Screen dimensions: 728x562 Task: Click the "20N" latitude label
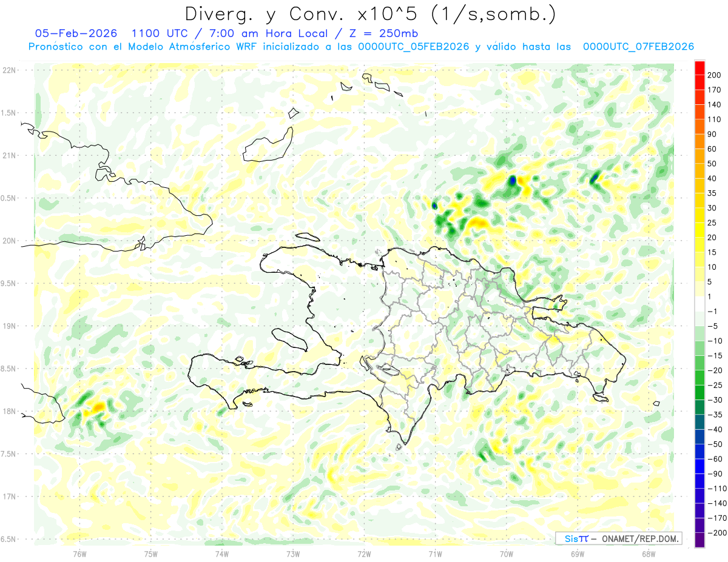pyautogui.click(x=9, y=241)
